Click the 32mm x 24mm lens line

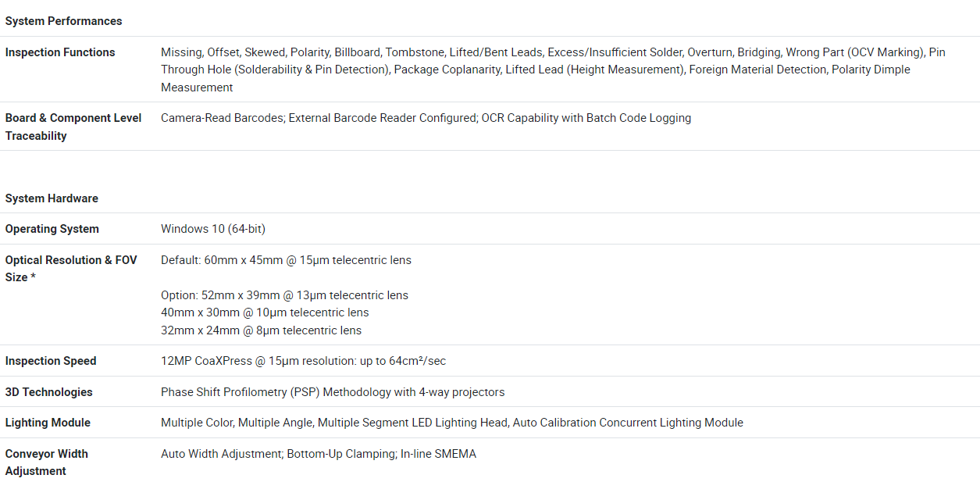click(x=261, y=330)
